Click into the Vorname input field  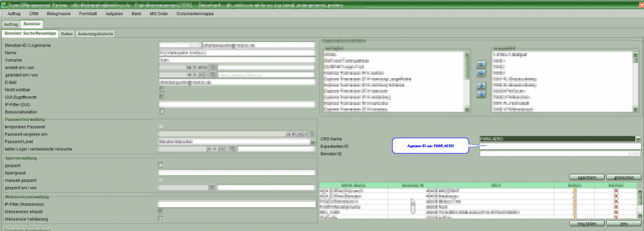236,60
